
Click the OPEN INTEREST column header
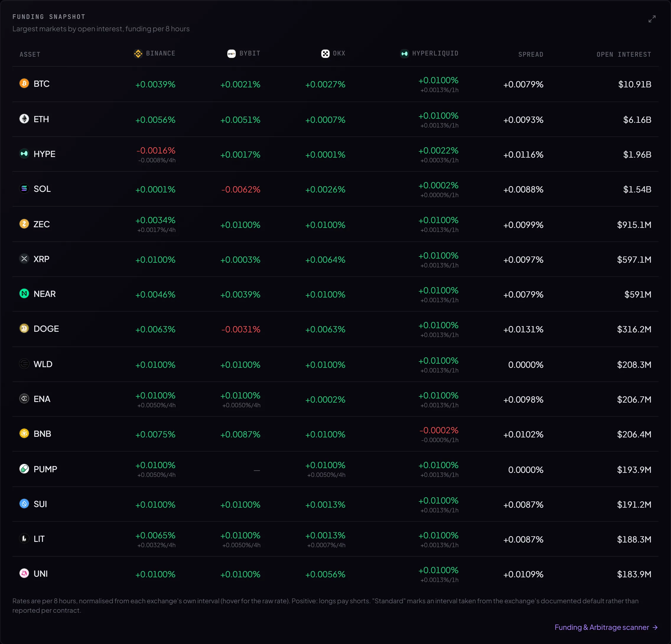tap(624, 54)
